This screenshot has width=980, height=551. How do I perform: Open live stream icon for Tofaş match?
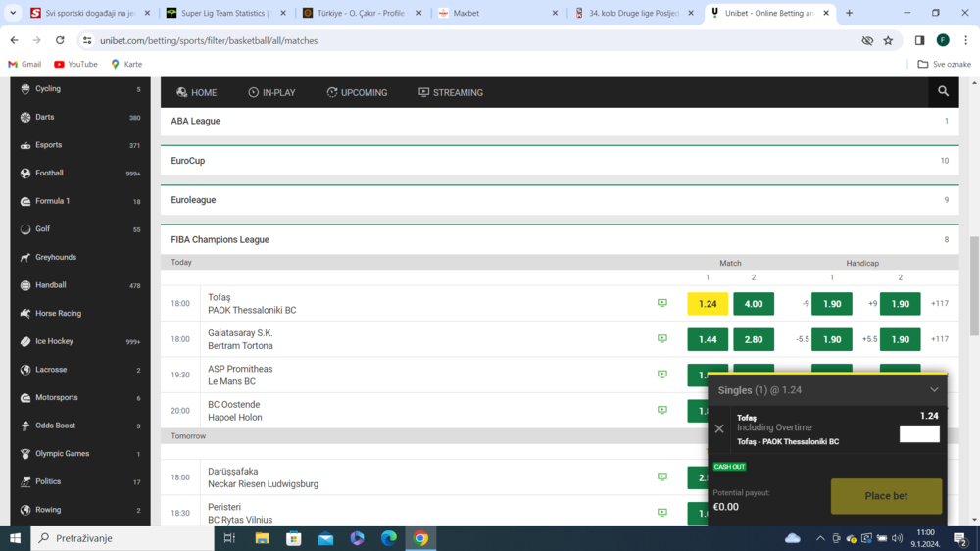pyautogui.click(x=662, y=303)
